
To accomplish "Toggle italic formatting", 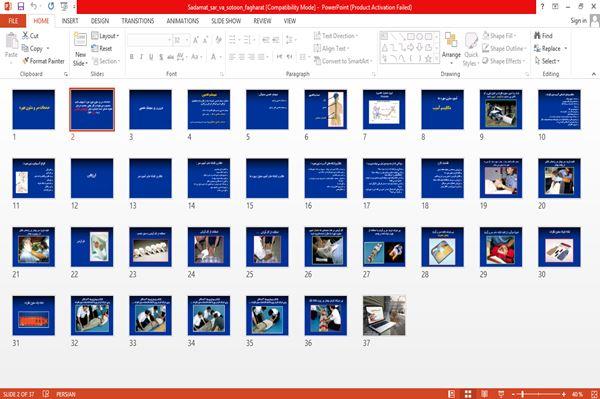I will point(141,57).
